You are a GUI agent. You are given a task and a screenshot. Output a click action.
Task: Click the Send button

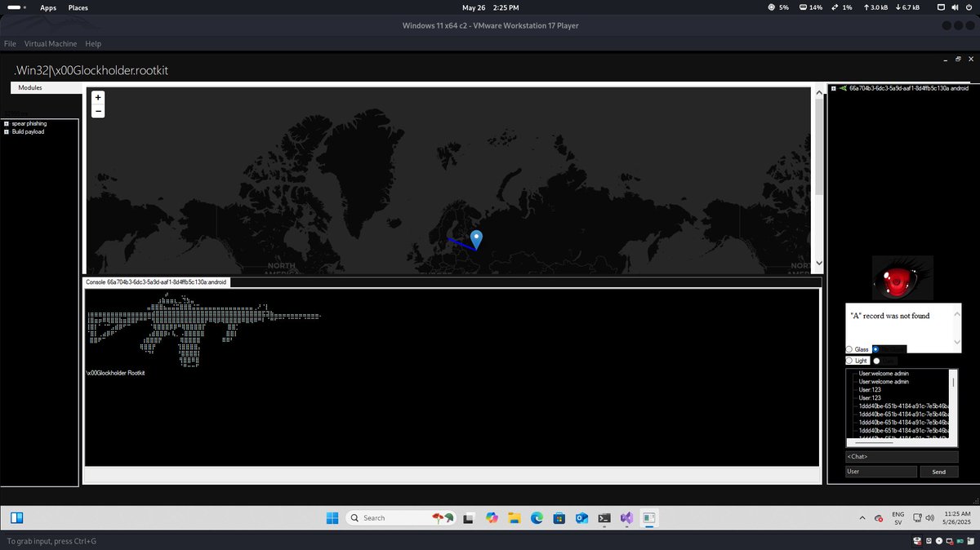point(939,471)
